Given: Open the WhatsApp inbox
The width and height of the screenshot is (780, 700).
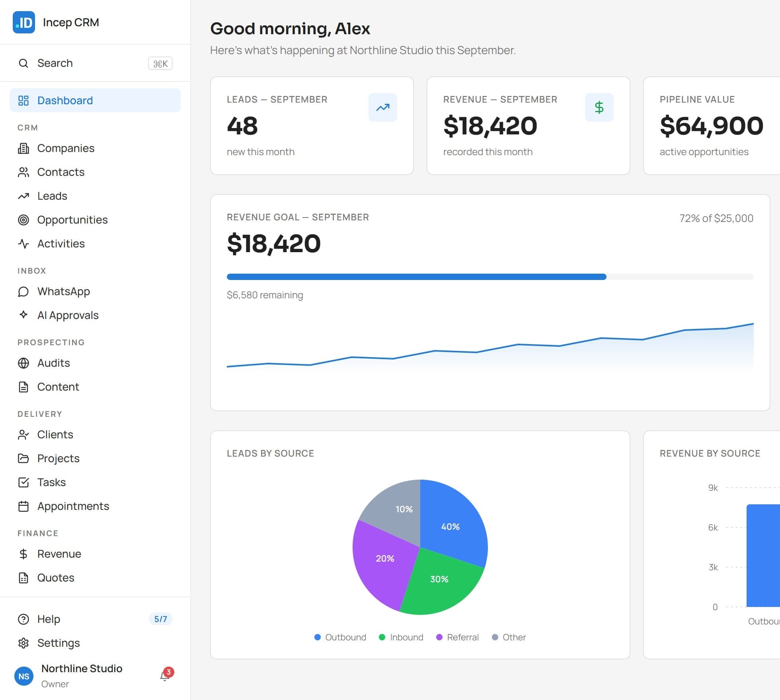Looking at the screenshot, I should (x=95, y=292).
